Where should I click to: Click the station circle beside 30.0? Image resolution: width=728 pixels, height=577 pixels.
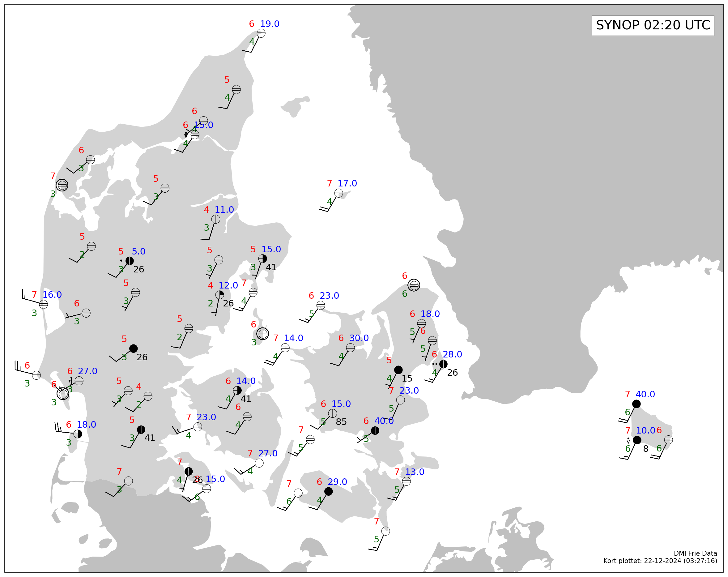(x=351, y=348)
